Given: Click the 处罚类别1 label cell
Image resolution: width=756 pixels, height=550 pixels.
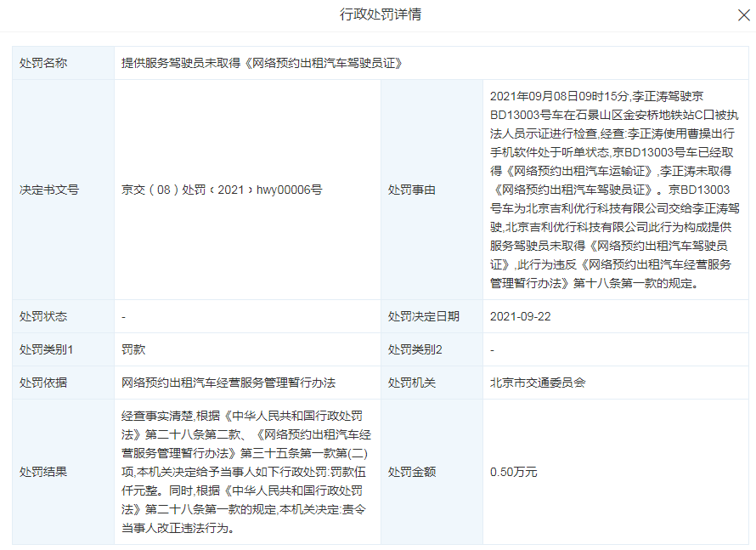Looking at the screenshot, I should click(47, 349).
